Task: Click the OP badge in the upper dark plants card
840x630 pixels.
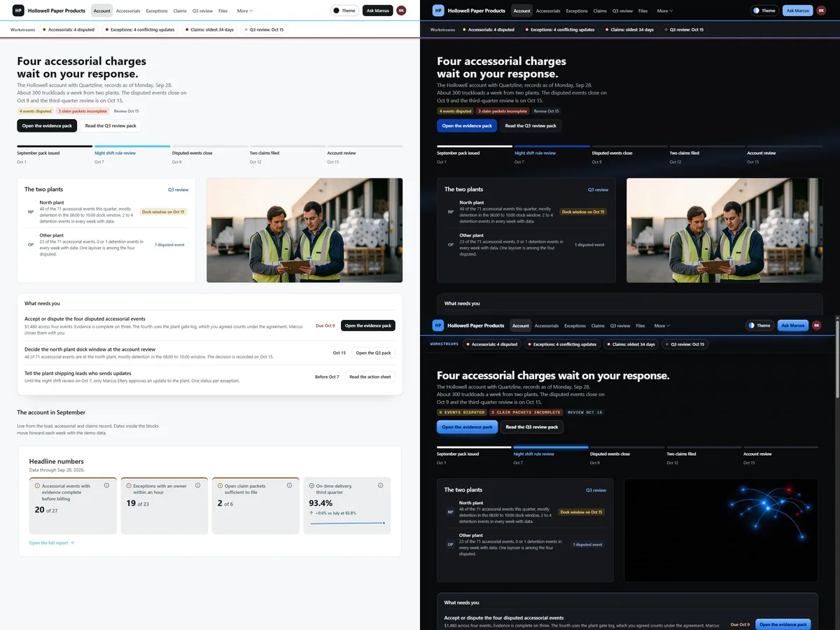Action: pyautogui.click(x=451, y=245)
